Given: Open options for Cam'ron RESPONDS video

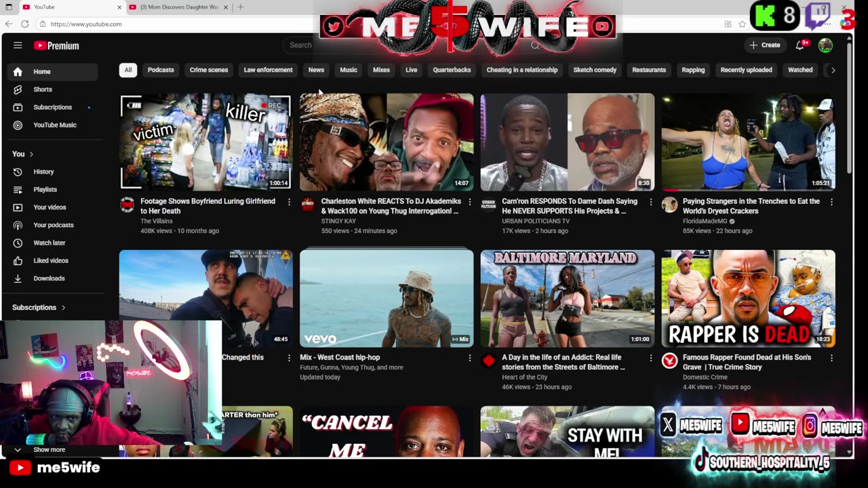Looking at the screenshot, I should click(x=651, y=202).
